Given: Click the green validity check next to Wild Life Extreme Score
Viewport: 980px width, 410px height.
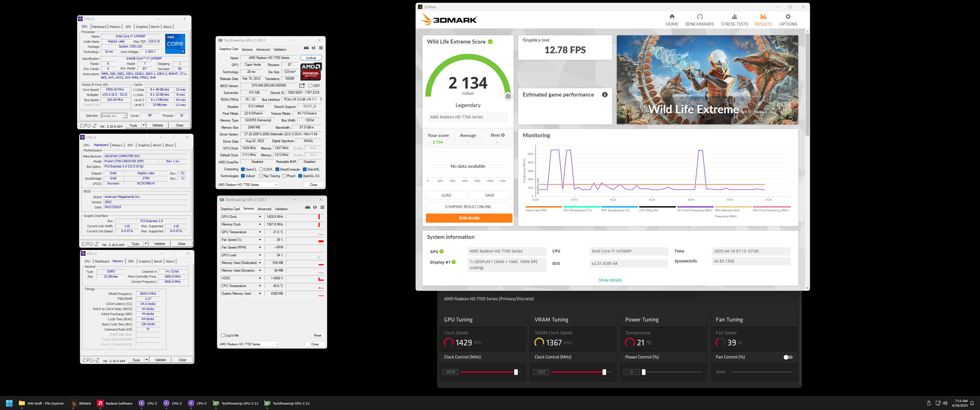Looking at the screenshot, I should tap(490, 42).
